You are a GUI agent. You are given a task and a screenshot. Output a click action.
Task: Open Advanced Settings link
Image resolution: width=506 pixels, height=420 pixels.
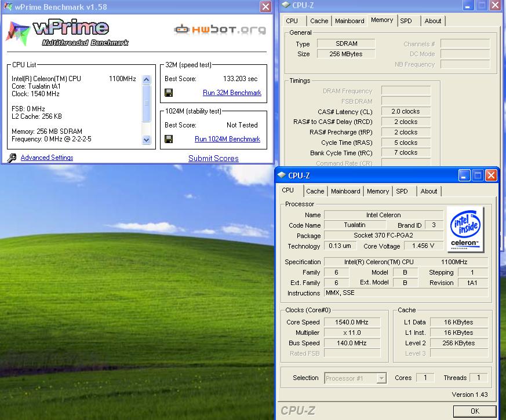pos(47,158)
